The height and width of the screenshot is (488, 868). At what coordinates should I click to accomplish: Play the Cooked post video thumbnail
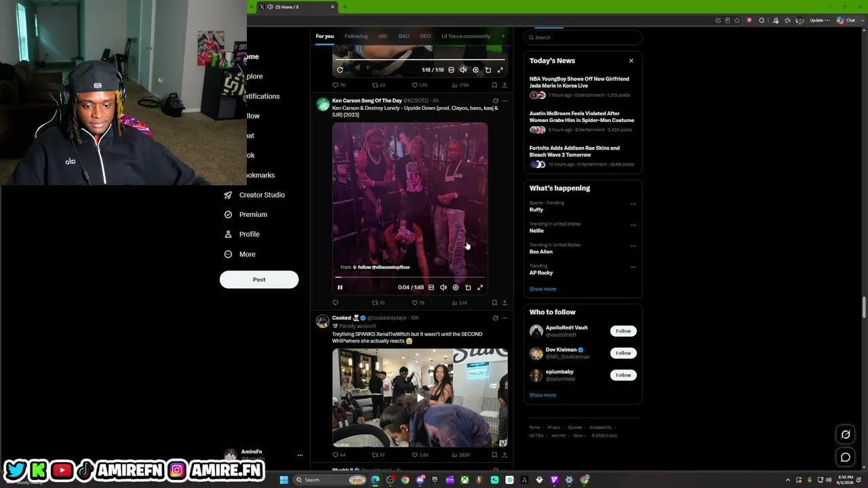[420, 398]
